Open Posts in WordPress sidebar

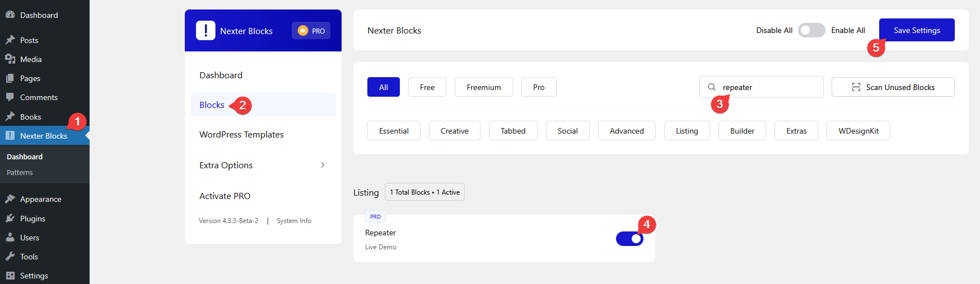[45, 40]
